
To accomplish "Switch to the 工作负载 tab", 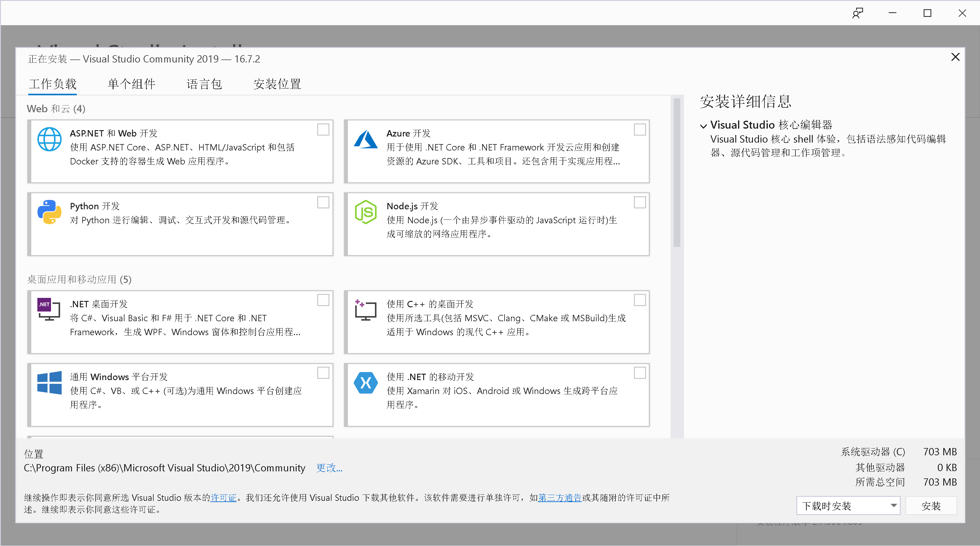I will [x=53, y=84].
